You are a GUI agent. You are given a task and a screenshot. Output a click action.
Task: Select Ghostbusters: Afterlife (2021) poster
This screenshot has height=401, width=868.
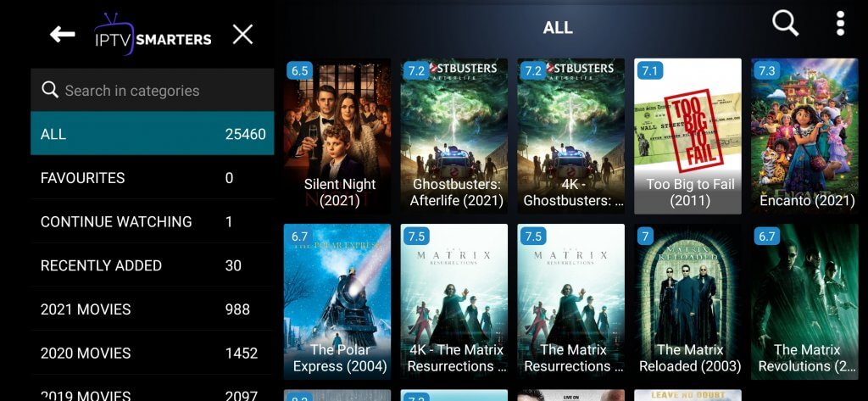point(454,136)
